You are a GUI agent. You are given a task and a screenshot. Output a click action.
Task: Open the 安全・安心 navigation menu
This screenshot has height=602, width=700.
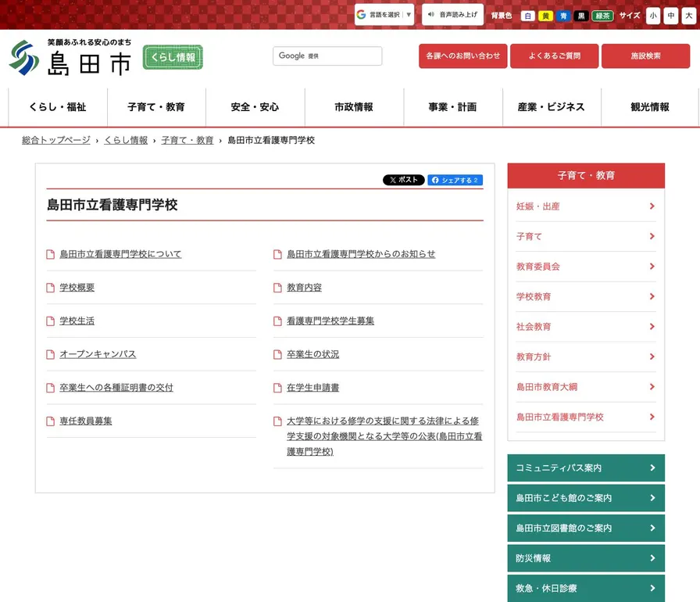click(x=255, y=107)
